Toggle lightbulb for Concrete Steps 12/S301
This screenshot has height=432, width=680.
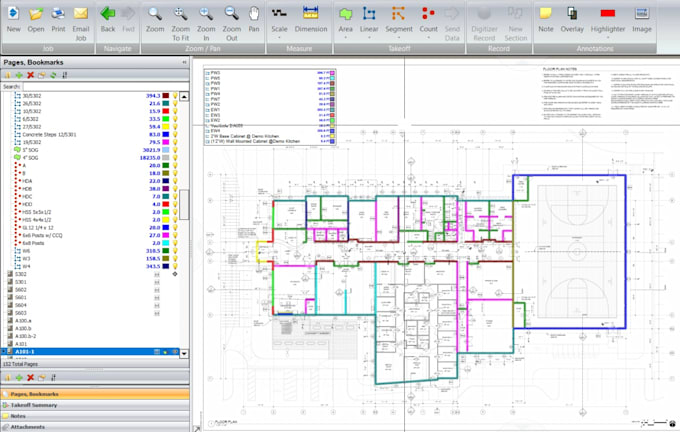[x=175, y=134]
